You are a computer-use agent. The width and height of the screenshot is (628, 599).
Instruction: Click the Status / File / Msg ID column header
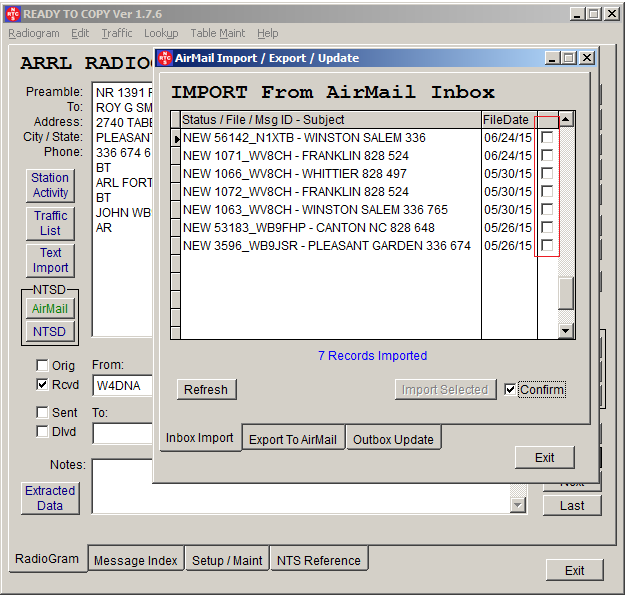coord(331,120)
